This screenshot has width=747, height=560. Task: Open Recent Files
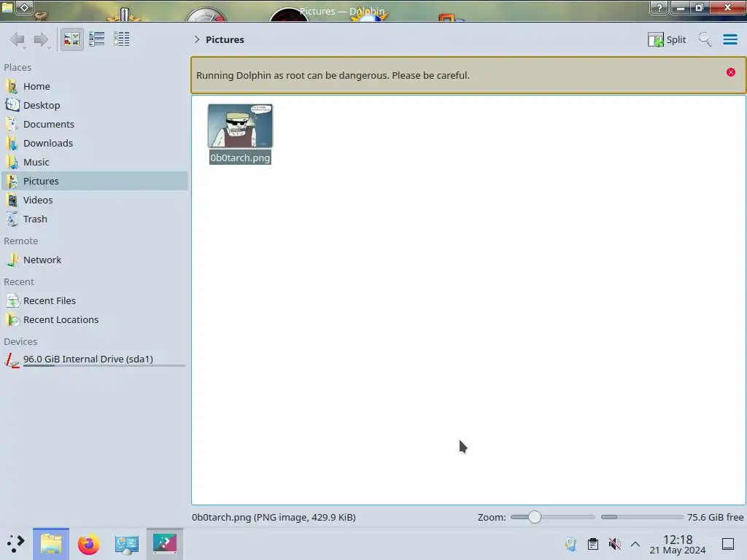[x=95, y=301]
